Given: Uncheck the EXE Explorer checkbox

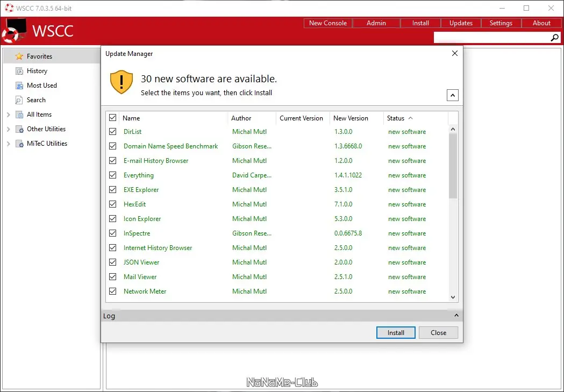Looking at the screenshot, I should coord(112,189).
